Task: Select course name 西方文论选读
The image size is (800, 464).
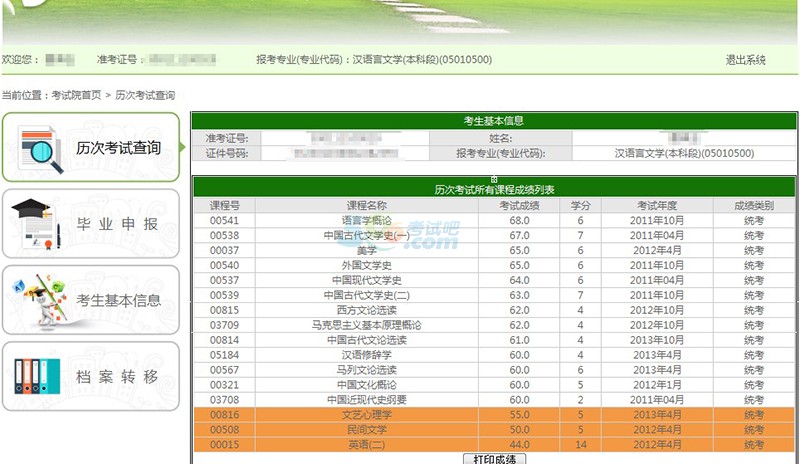Action: pos(367,310)
